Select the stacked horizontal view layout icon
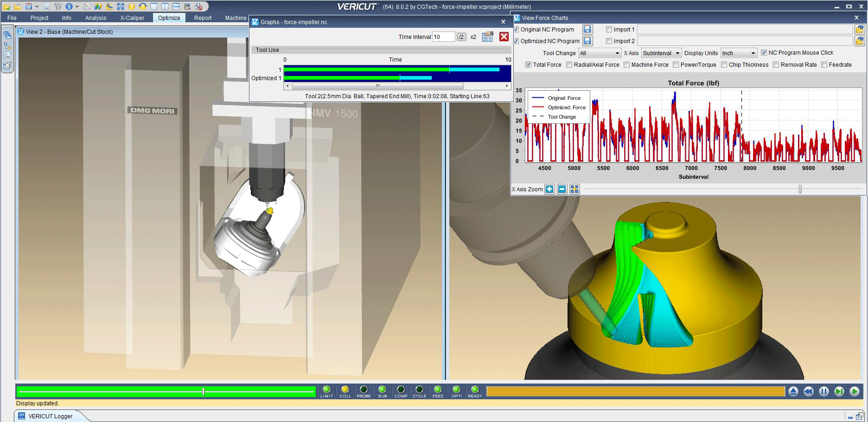 [176, 6]
